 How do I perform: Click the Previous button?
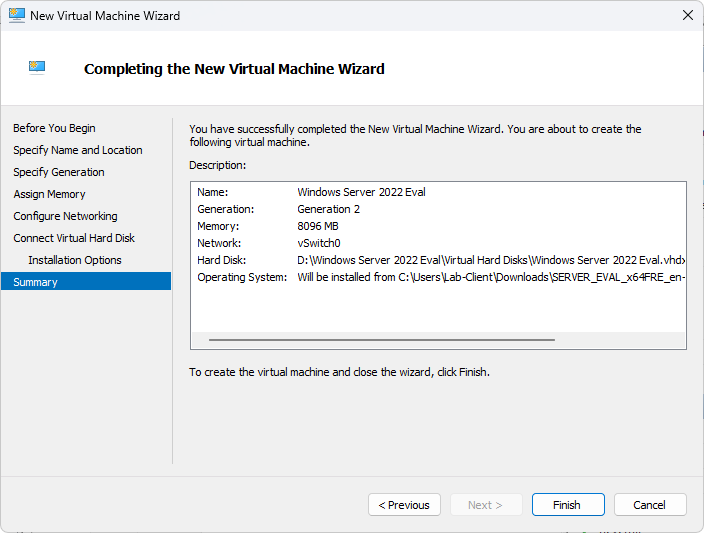pos(404,505)
